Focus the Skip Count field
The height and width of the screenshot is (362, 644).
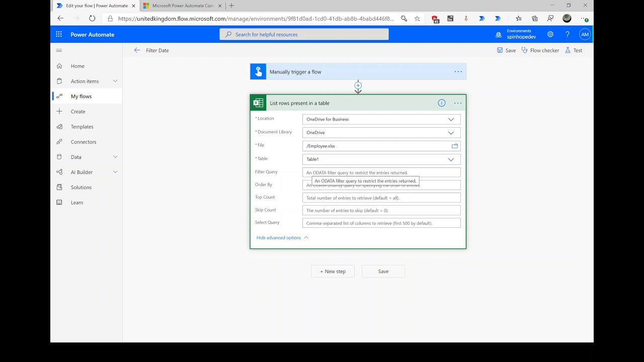381,210
